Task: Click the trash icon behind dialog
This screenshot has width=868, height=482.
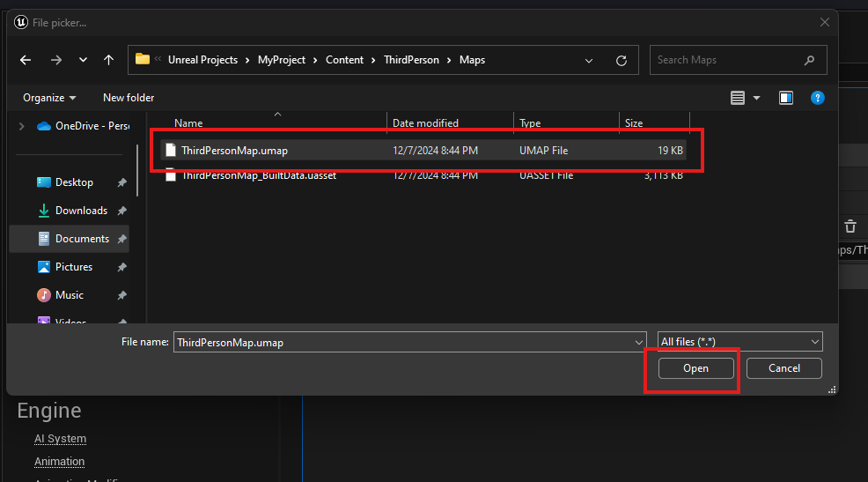Action: tap(850, 226)
